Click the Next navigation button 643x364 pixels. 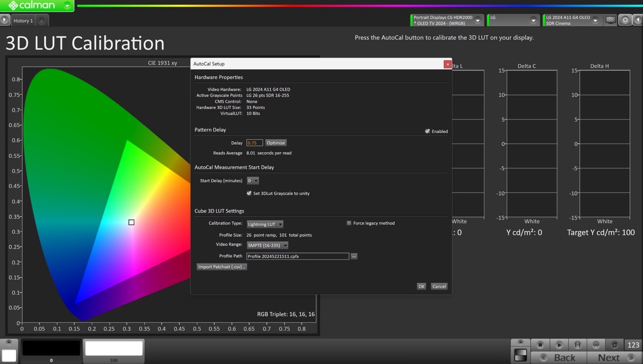[615, 357]
